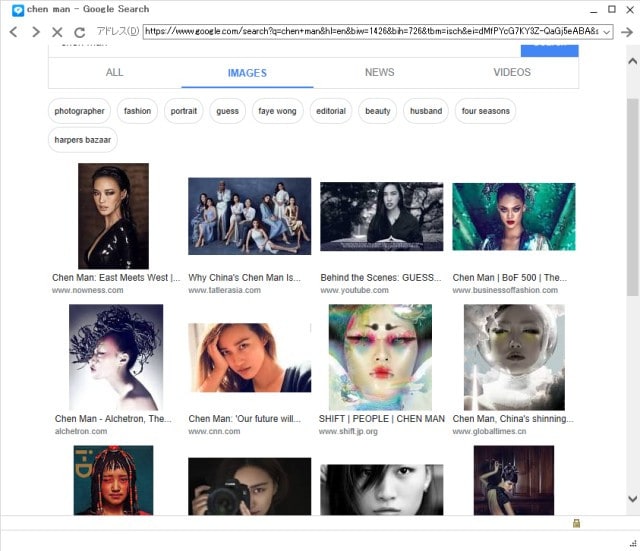
Task: Go back with the browser back arrow
Action: (13, 32)
